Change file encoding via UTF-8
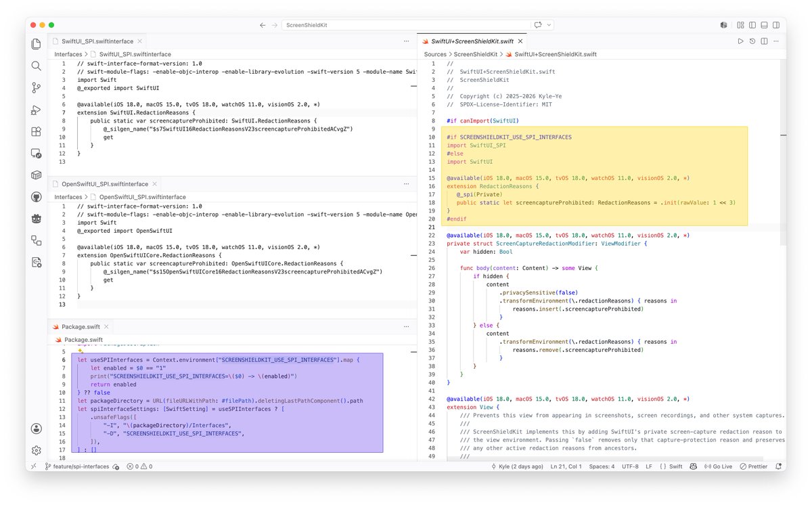812x505 pixels. tap(630, 466)
